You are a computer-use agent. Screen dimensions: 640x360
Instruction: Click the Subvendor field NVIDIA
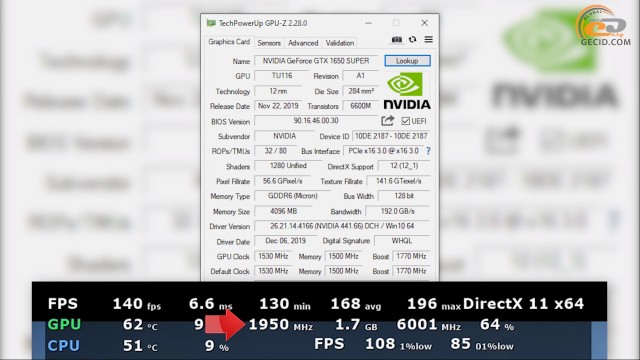point(284,136)
